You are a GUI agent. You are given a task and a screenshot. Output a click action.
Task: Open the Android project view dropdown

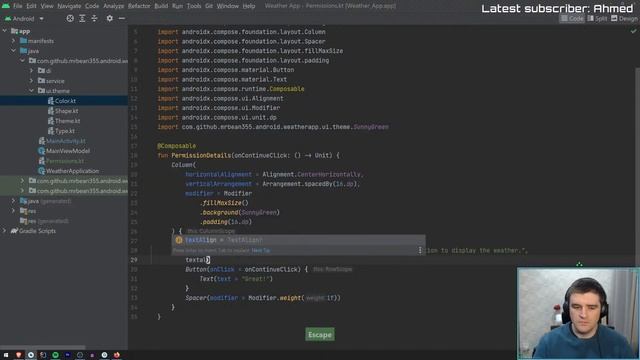coord(24,19)
